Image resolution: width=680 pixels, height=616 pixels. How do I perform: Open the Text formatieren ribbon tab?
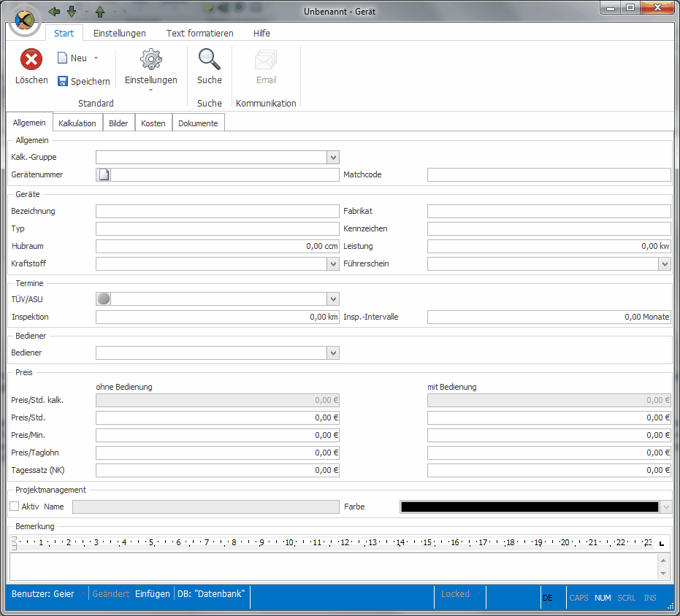pos(200,34)
